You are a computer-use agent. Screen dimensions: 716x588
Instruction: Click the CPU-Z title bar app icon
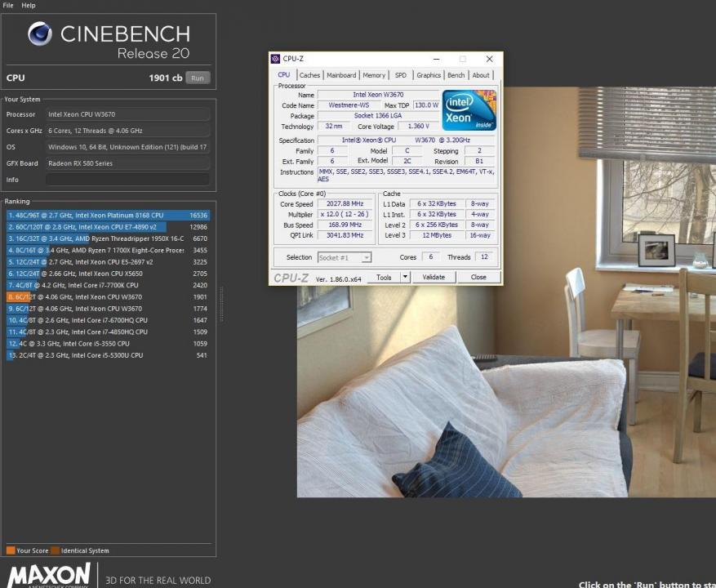(275, 59)
